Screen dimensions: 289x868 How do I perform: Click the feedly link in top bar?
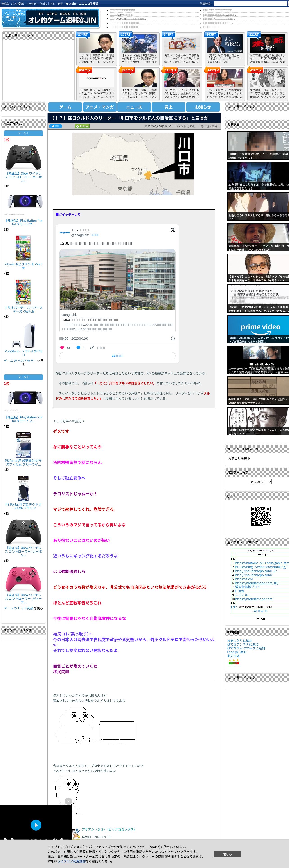pos(43,4)
